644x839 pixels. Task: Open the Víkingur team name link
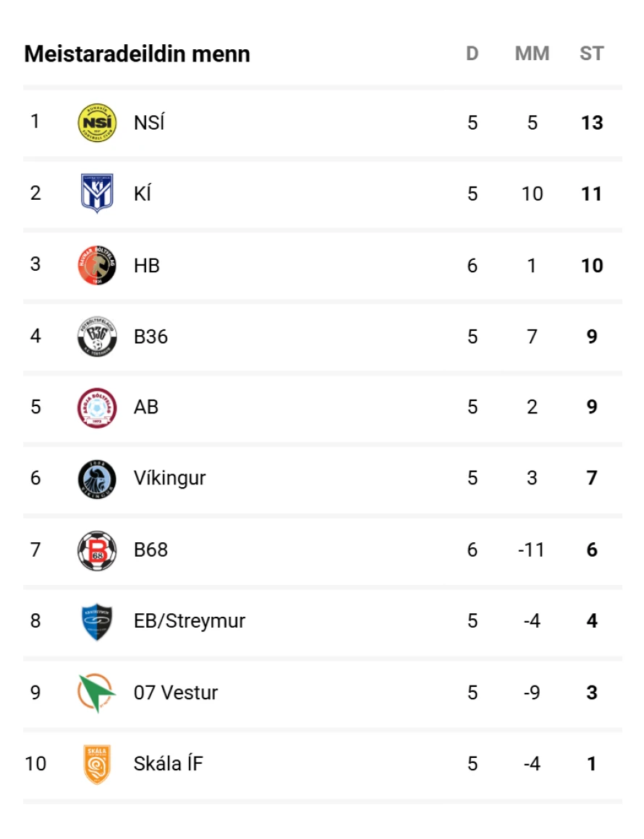169,478
